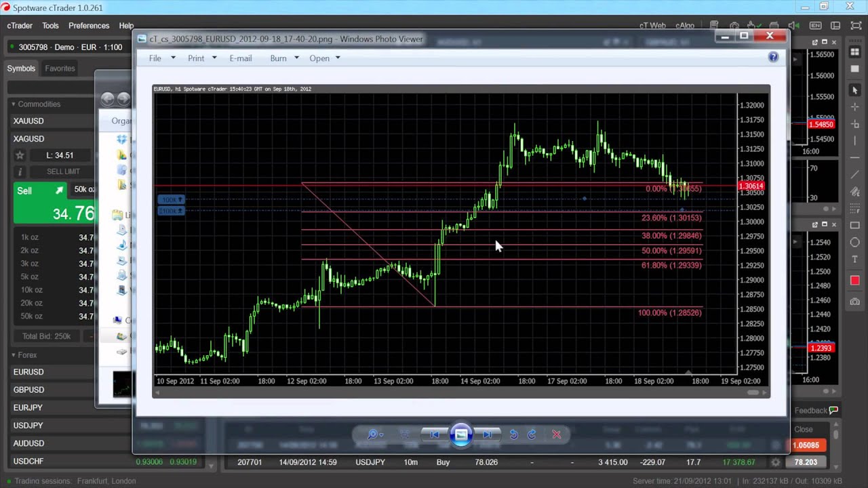868x488 pixels.
Task: Open the 50k oz volume dropdown
Action: click(x=84, y=190)
